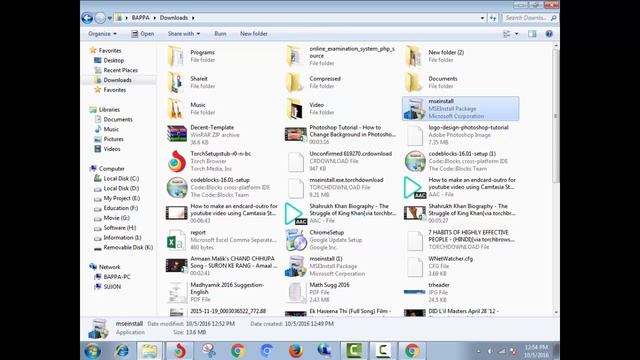
Task: Click the Downloads breadcrumb in address bar
Action: tap(174, 18)
